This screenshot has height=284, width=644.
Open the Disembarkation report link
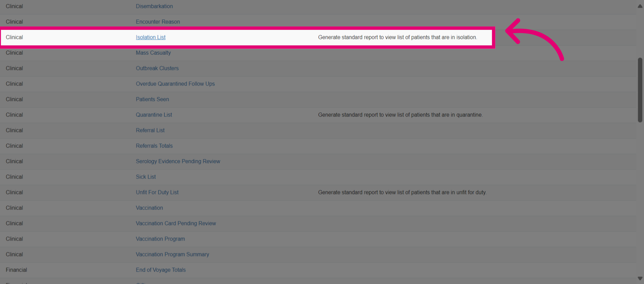(x=154, y=6)
